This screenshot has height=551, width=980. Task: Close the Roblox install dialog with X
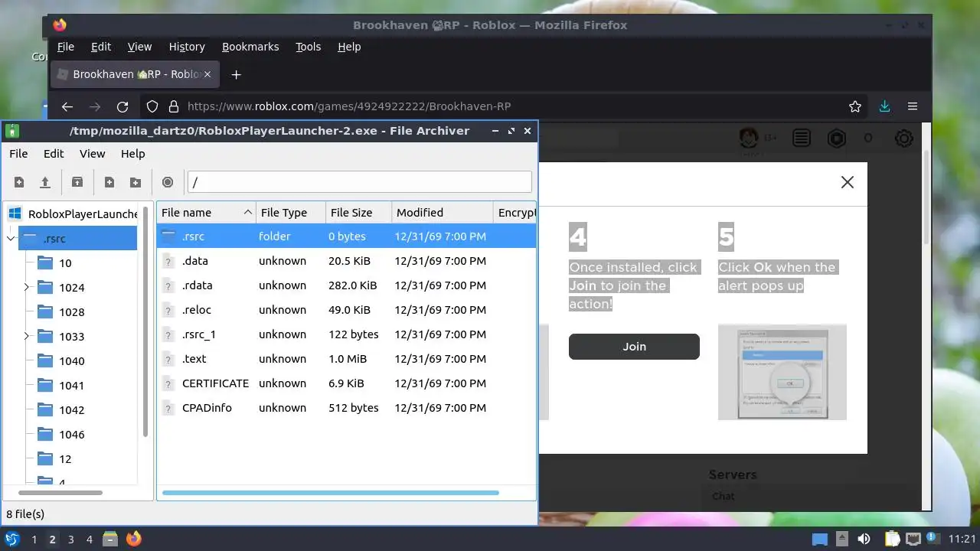coord(848,182)
